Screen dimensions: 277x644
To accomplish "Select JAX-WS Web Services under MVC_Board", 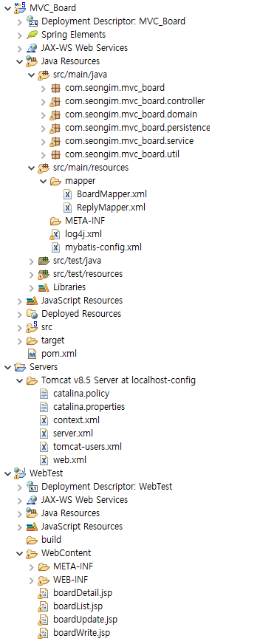I will click(84, 48).
